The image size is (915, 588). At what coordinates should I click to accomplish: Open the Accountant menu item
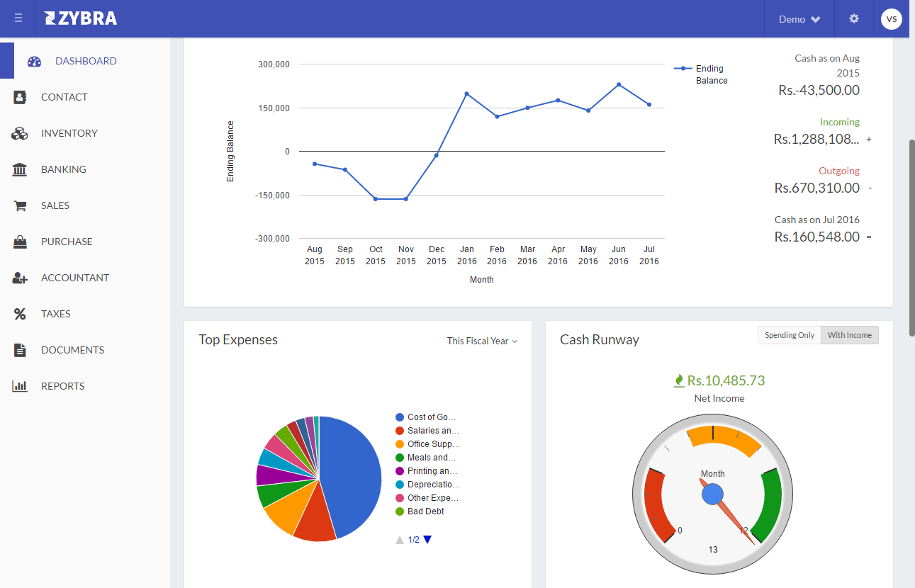click(x=85, y=278)
